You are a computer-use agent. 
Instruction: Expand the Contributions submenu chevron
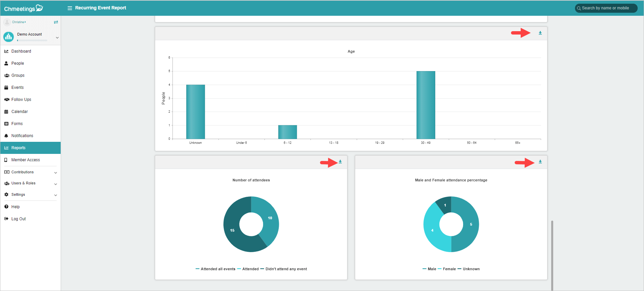click(56, 173)
